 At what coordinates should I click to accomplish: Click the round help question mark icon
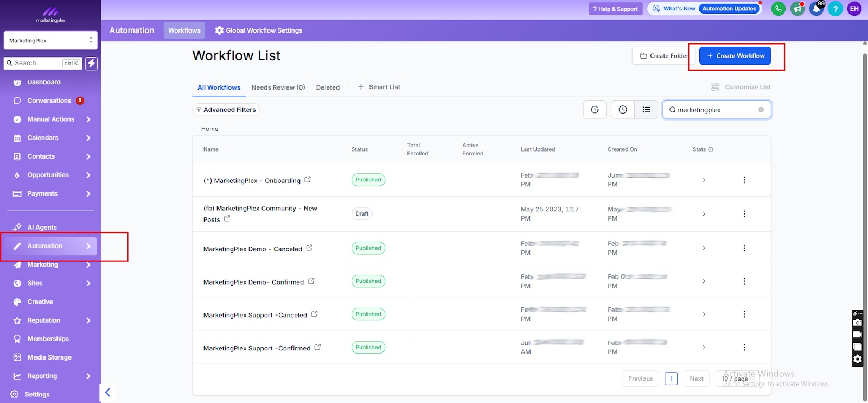835,9
